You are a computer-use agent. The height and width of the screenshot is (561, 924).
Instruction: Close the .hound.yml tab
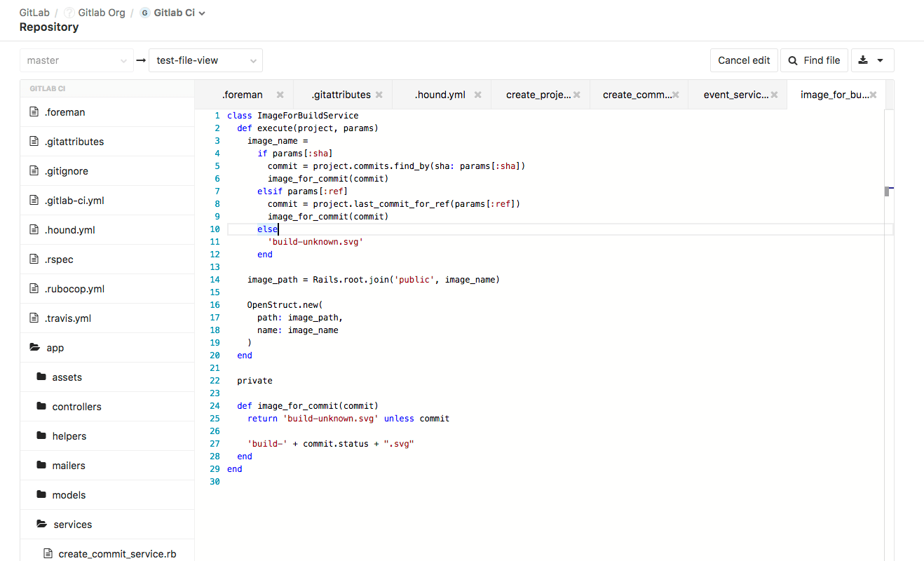tap(478, 94)
